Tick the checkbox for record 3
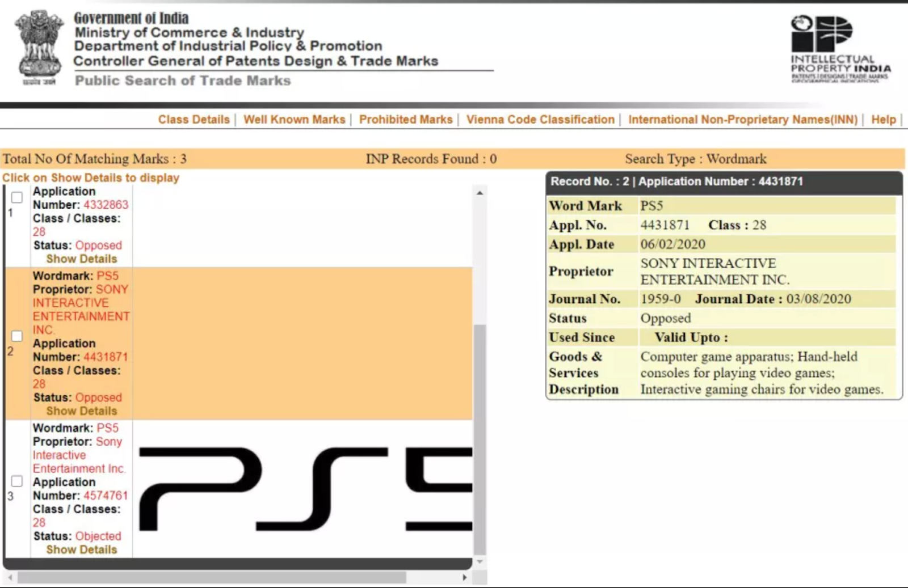The image size is (908, 588). [x=17, y=481]
